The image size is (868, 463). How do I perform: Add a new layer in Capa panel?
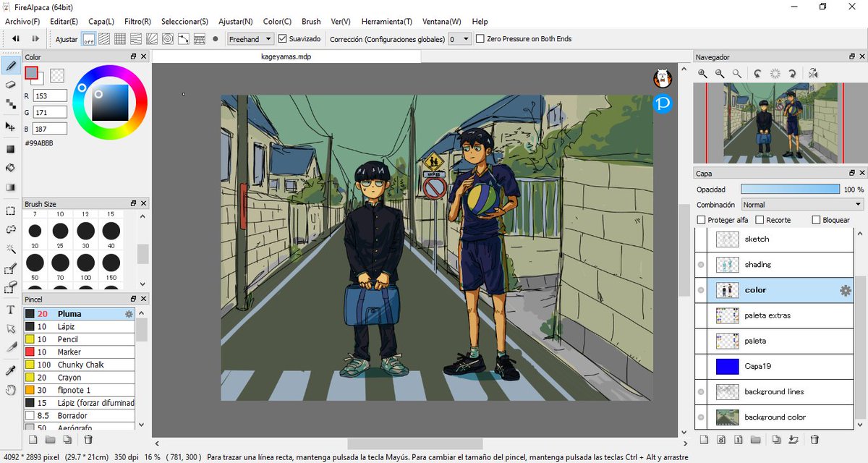703,439
